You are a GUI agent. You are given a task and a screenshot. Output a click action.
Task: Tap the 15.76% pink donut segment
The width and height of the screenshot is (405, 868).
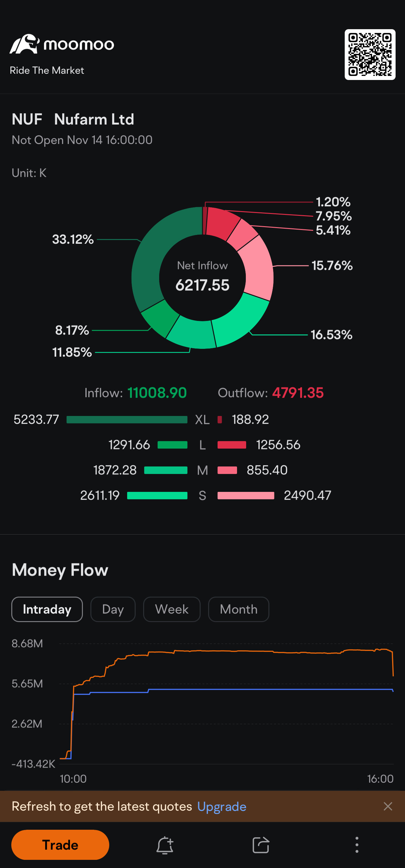(259, 269)
